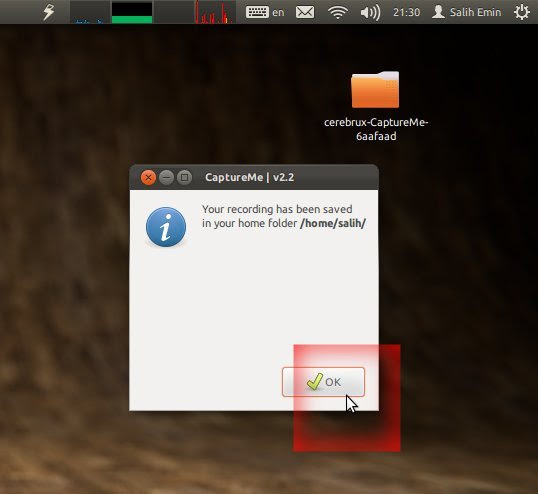Click the 21:30 clock in the panel
This screenshot has height=494, width=538.
(x=407, y=12)
